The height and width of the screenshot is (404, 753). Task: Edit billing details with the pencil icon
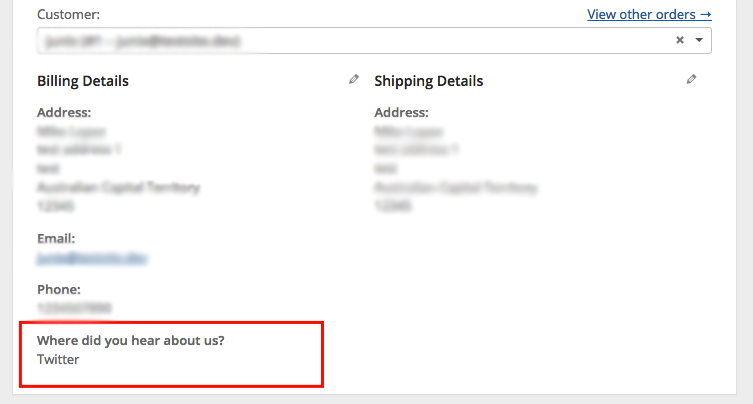(354, 79)
